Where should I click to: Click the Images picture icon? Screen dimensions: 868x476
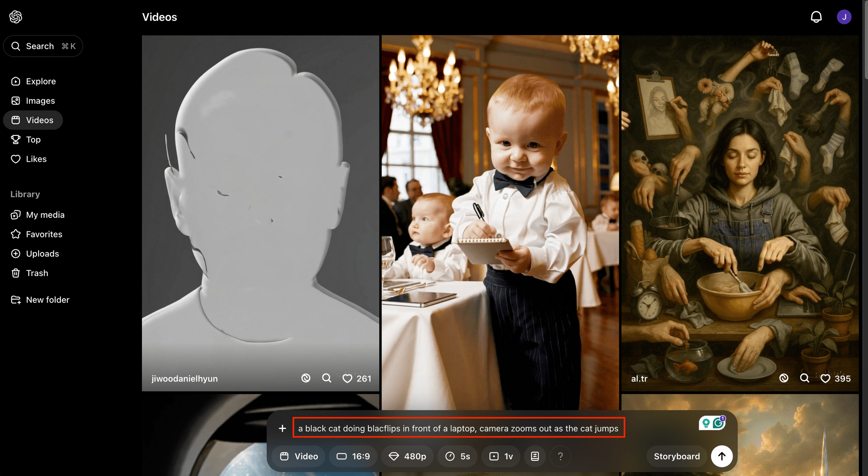(x=16, y=101)
